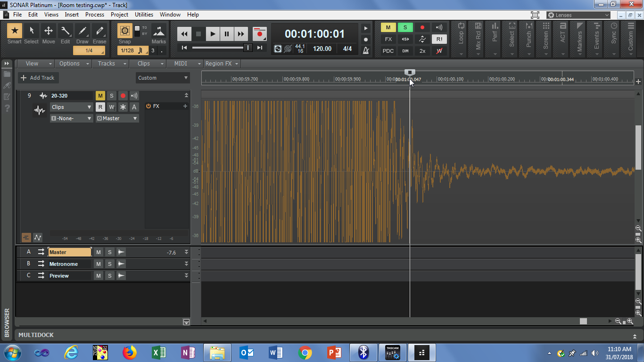
Task: Toggle 2x upsampling button
Action: 422,51
